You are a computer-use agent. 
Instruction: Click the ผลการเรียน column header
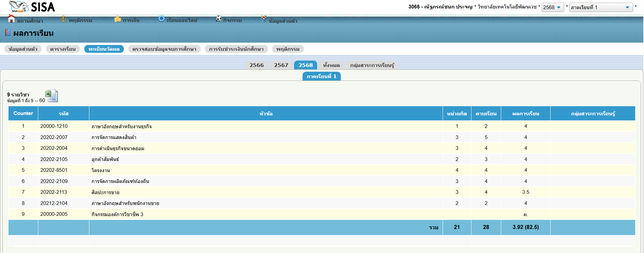[525, 114]
